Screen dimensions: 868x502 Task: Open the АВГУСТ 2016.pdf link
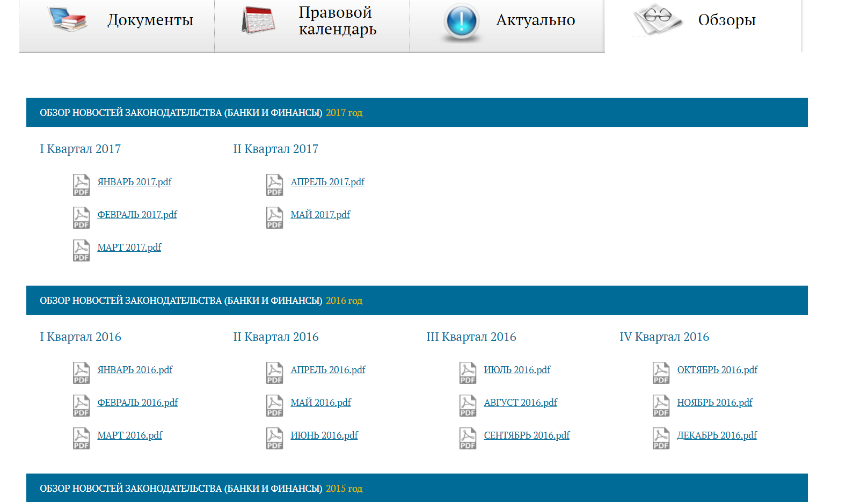520,403
